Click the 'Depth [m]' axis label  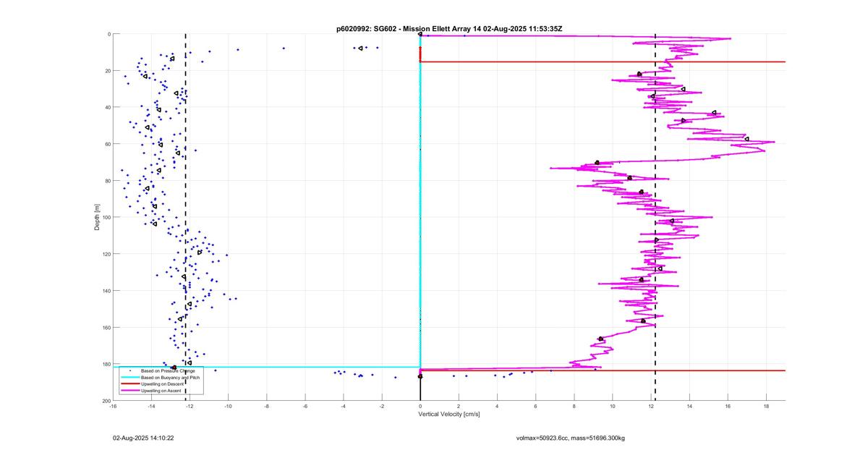(96, 217)
